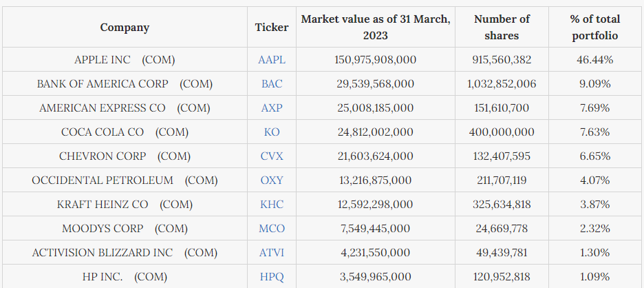Viewport: 644px width, 288px height.
Task: Click Chevron's 21,603,624,000 market value cell
Action: tap(376, 156)
